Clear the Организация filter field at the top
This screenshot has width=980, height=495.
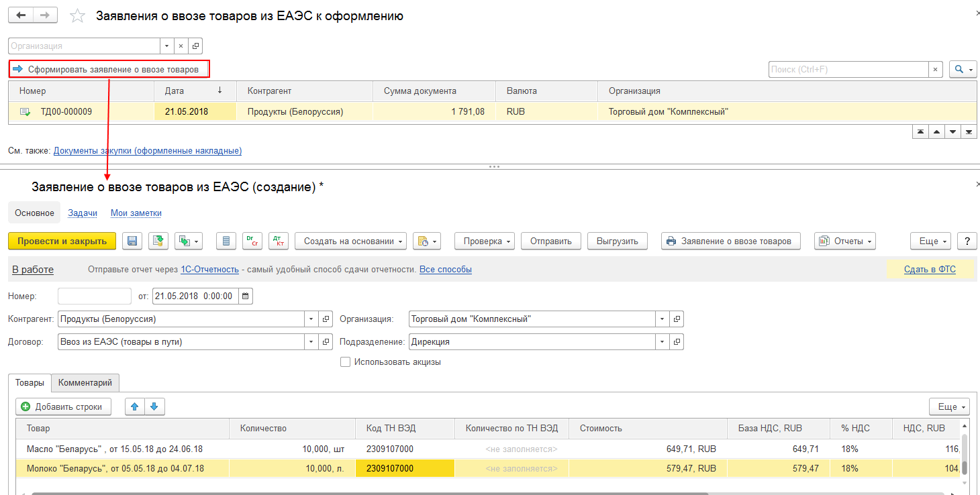181,46
